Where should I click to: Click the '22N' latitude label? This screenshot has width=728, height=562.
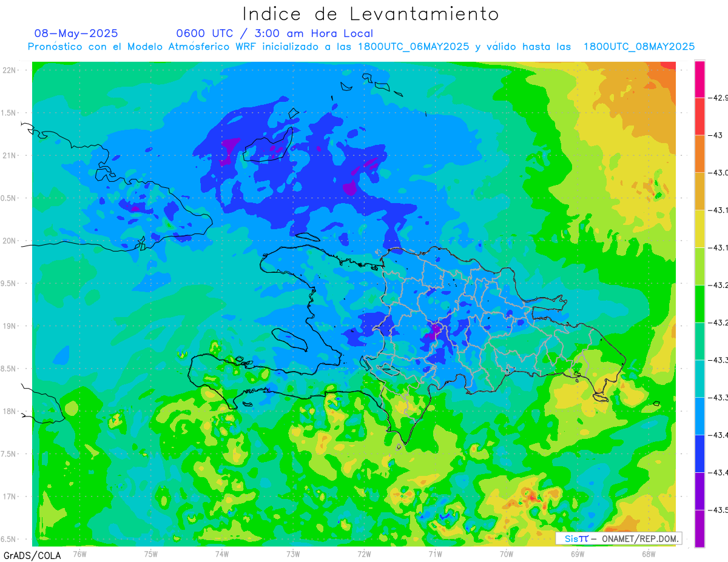click(x=8, y=70)
